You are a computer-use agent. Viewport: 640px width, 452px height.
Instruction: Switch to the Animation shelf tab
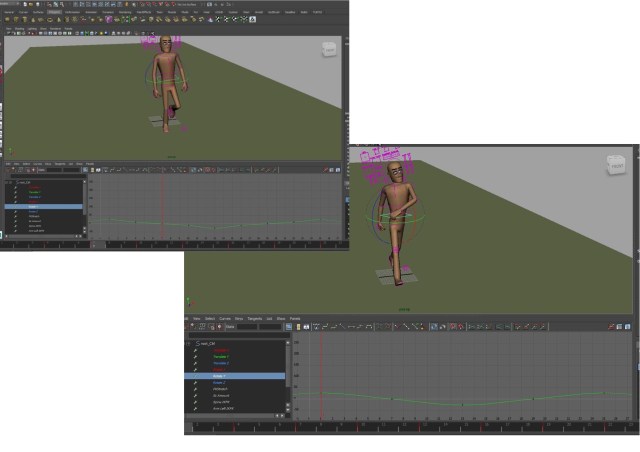(x=92, y=12)
